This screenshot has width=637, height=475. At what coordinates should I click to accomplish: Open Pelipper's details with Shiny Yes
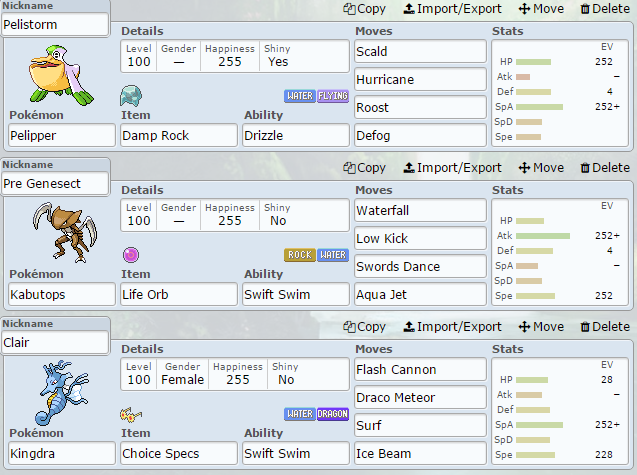click(x=235, y=56)
